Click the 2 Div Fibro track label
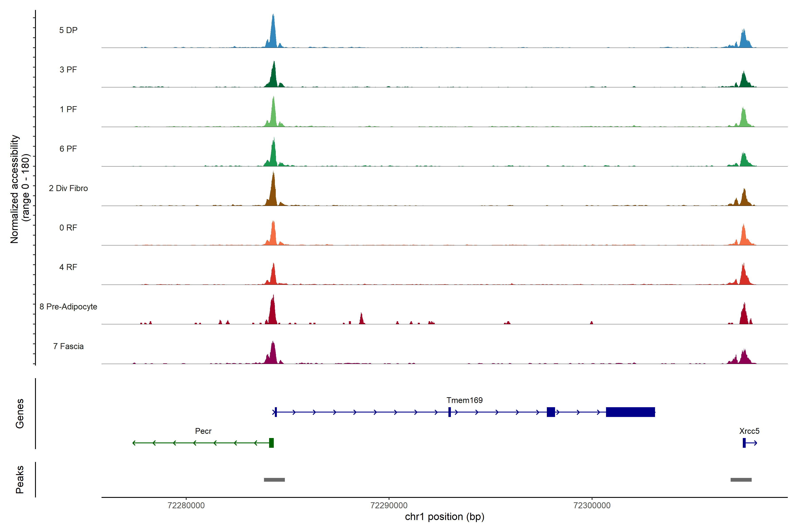This screenshot has width=798, height=532. point(68,188)
